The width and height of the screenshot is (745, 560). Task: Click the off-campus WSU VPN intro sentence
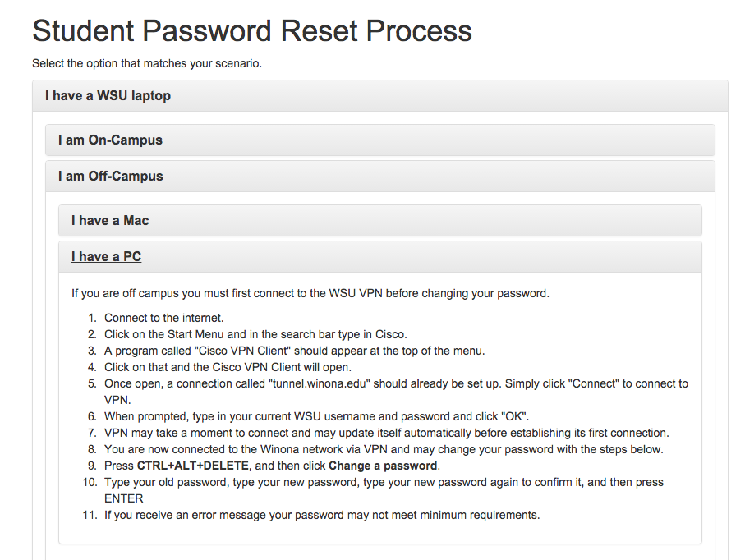click(x=310, y=293)
